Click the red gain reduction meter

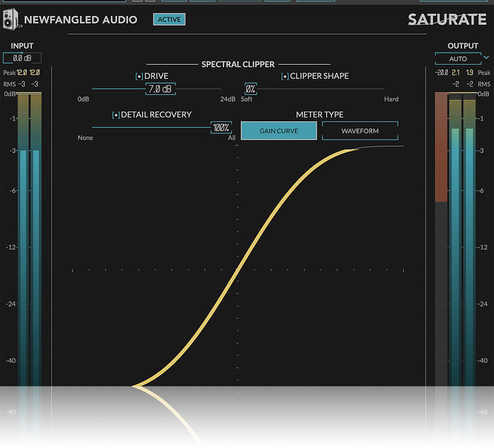(441, 148)
